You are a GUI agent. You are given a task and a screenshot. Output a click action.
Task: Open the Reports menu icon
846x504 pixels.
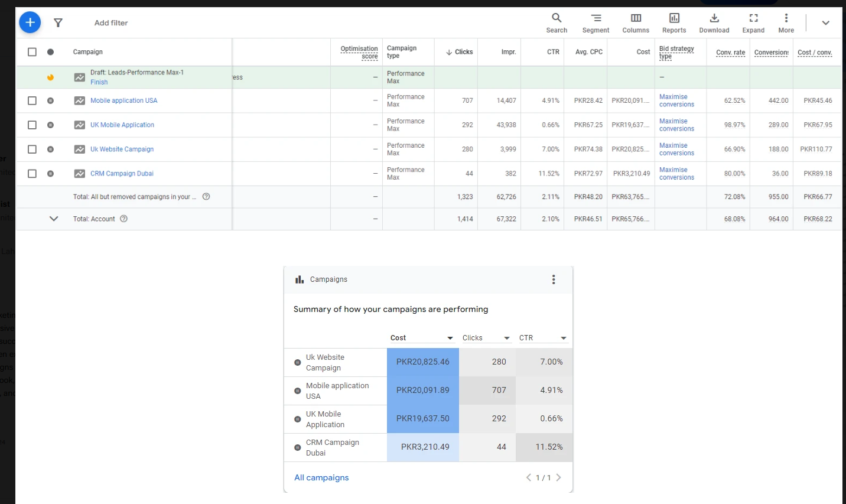674,23
